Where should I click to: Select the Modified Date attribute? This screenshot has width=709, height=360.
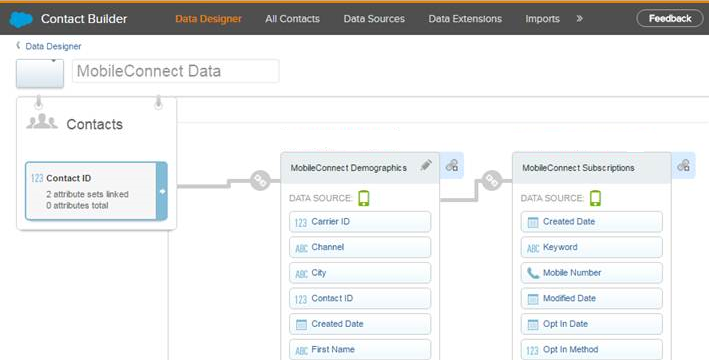point(591,298)
